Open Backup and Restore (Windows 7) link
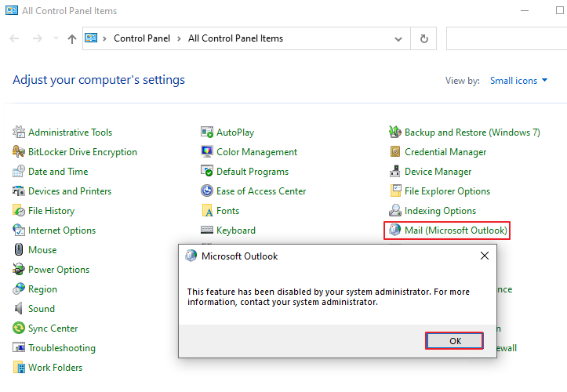567x392 pixels. 472,132
